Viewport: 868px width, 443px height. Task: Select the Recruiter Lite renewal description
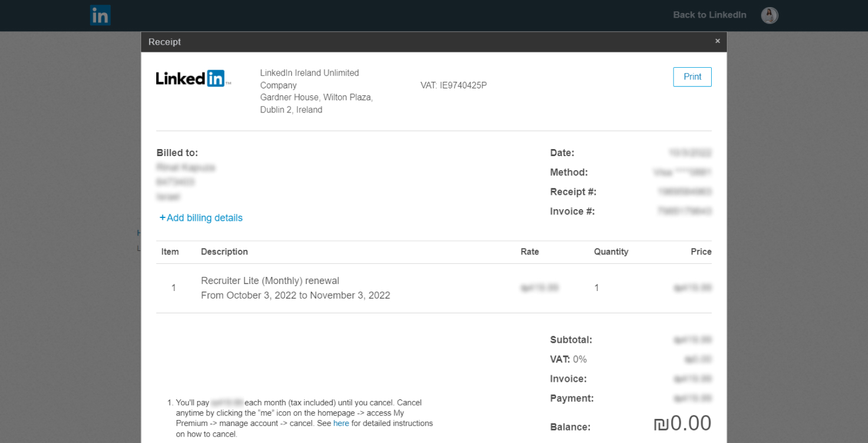coord(269,280)
